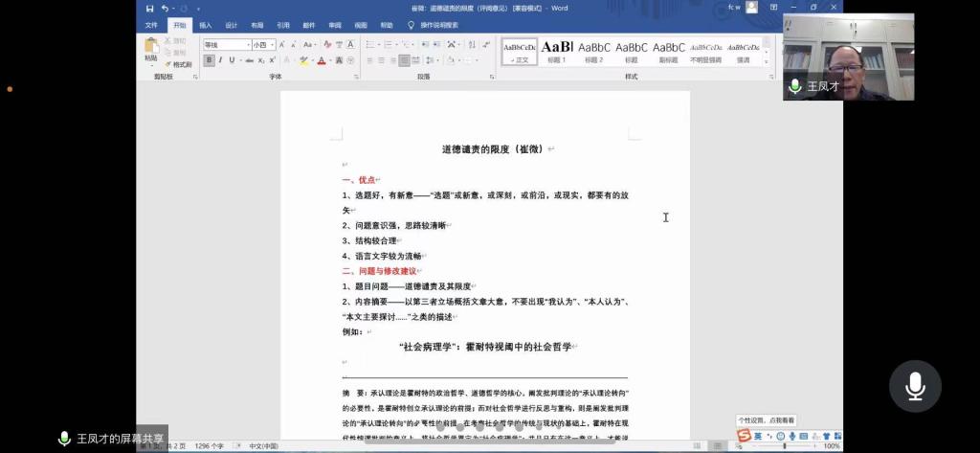Switch to the Insert (插入) tab

(206, 26)
